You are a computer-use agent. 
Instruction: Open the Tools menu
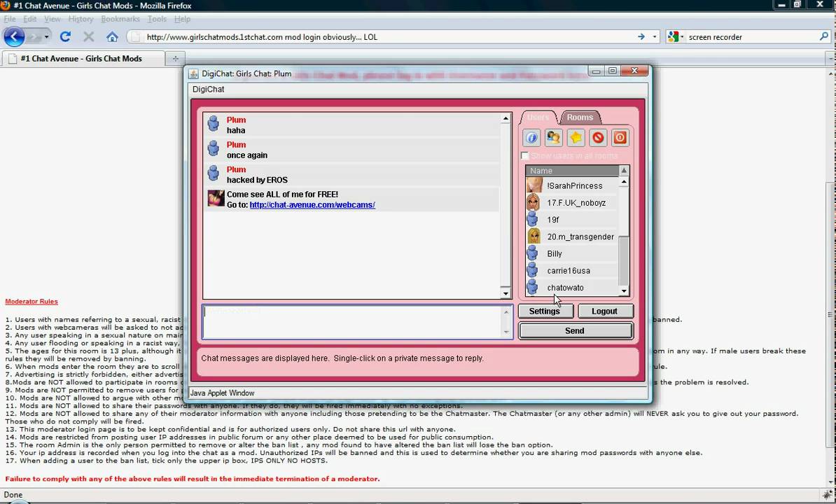click(x=157, y=19)
